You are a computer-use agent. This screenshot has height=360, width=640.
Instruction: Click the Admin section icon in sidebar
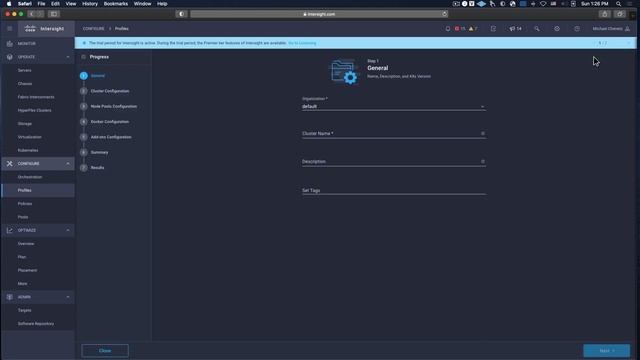(9, 297)
